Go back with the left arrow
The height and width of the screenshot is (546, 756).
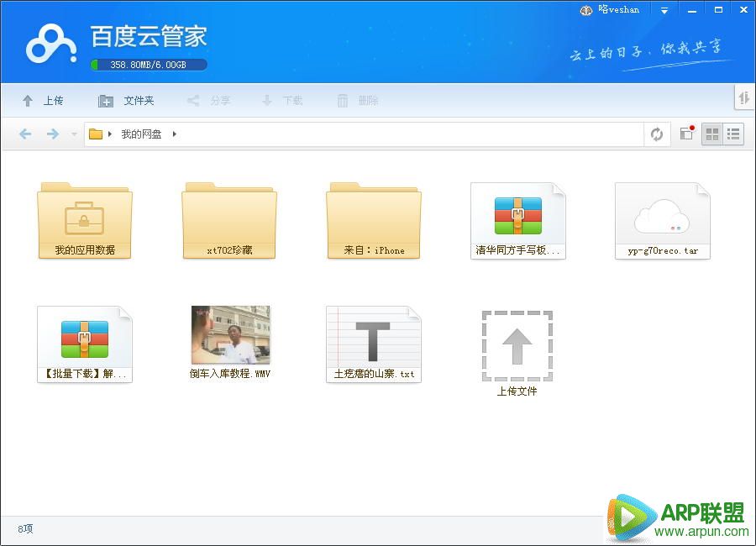tap(25, 134)
